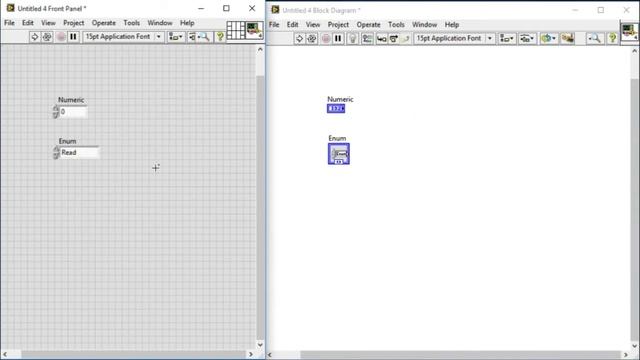
Task: Open Operate menu in Block Diagram
Action: click(x=368, y=24)
